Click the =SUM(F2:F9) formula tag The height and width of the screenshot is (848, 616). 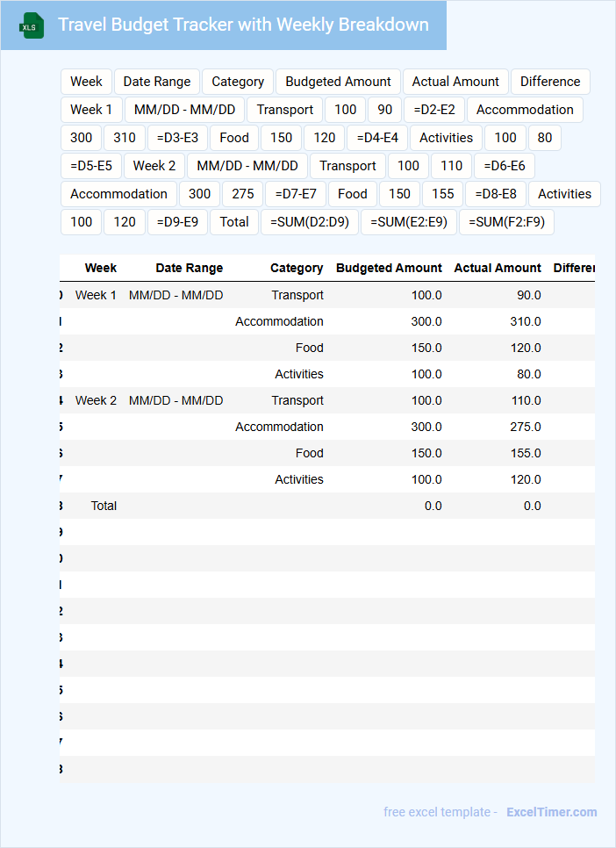coord(506,222)
